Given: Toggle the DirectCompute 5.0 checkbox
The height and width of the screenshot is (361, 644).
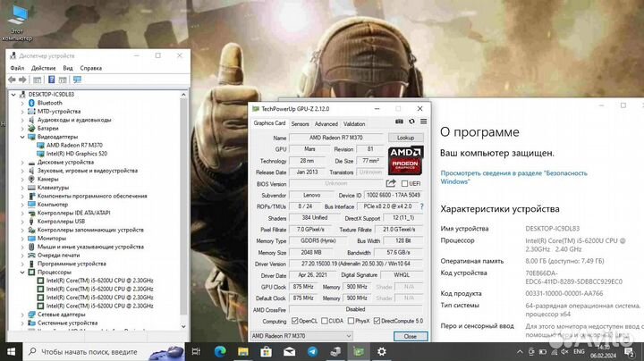Looking at the screenshot, I should click(x=377, y=321).
